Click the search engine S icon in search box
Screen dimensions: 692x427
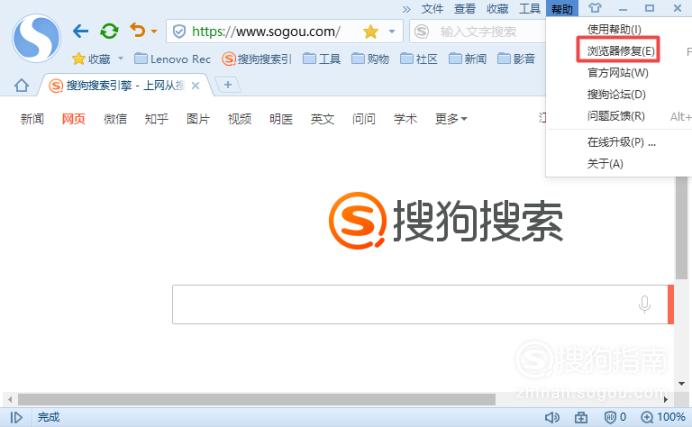tap(422, 31)
